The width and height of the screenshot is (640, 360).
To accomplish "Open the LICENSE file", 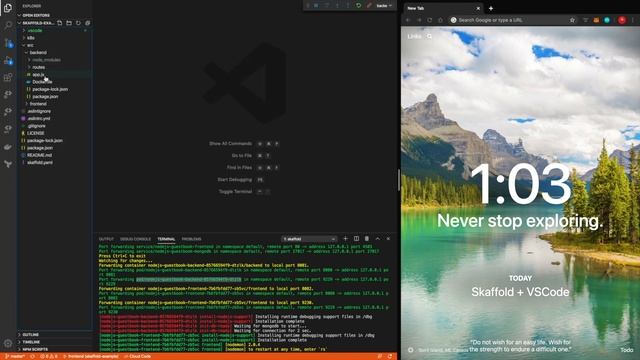I will 36,133.
